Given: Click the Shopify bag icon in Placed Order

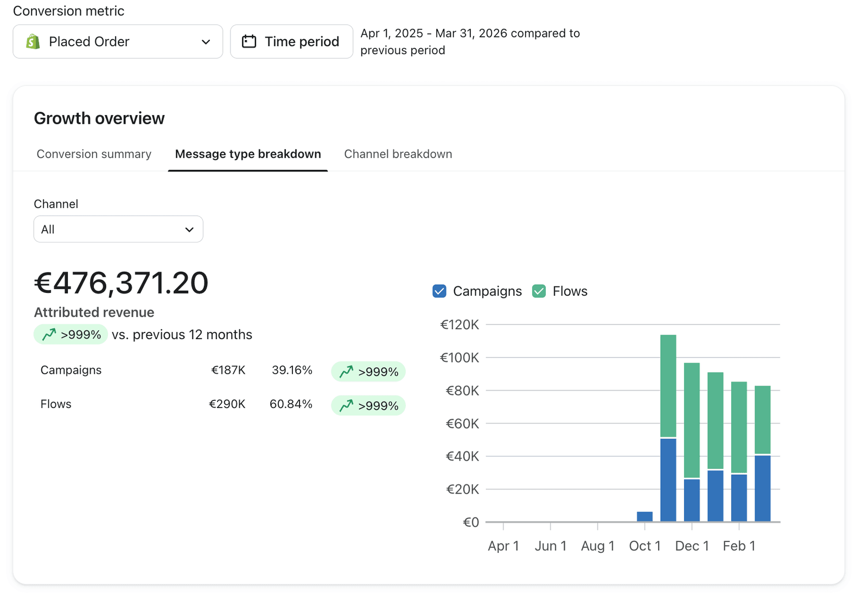Looking at the screenshot, I should 33,42.
